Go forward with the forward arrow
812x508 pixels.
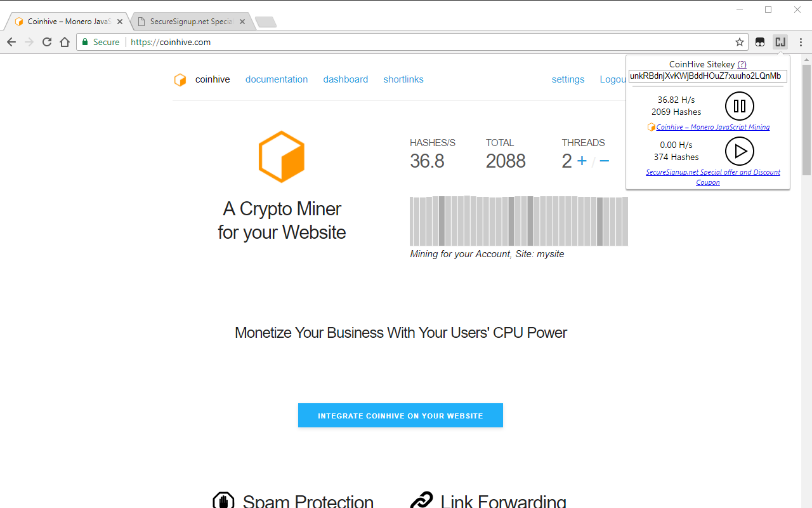(29, 42)
